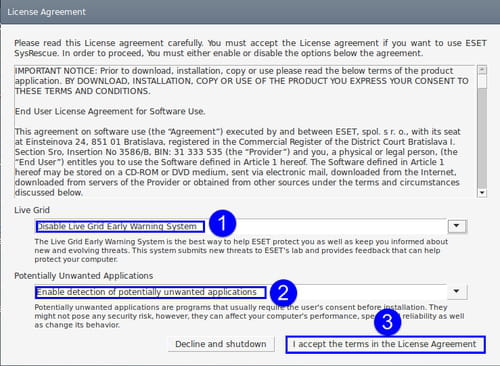Click the 'Potentially Unwanted Applications' section label
The image size is (500, 366).
[84, 276]
